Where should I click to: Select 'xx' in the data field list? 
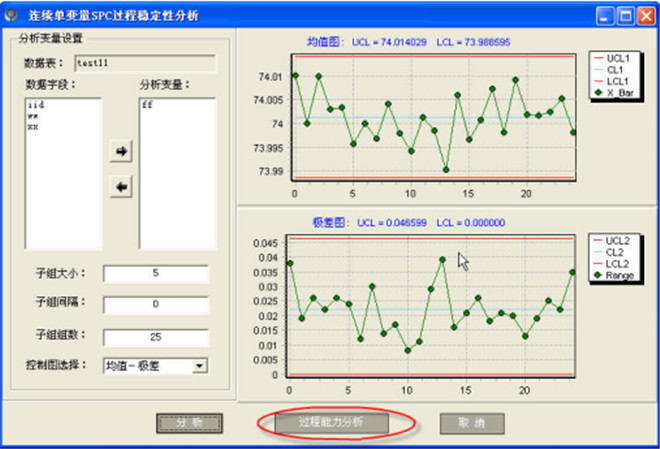click(33, 127)
